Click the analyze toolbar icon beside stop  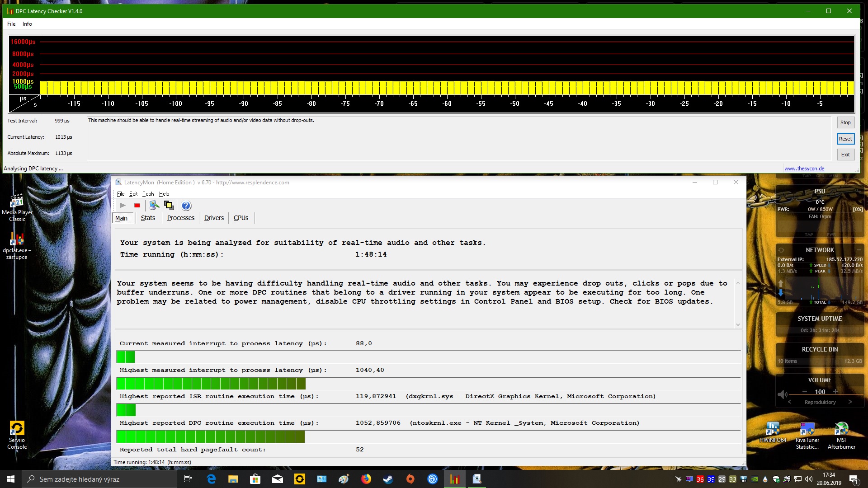tap(154, 206)
